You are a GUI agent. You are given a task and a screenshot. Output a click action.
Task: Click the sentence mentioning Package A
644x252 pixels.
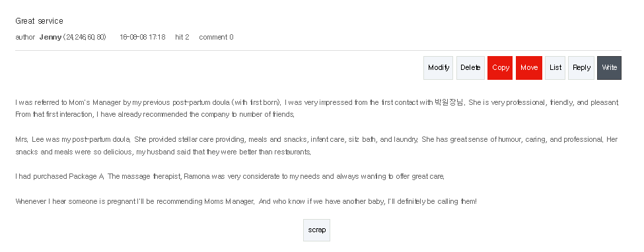[x=230, y=177]
